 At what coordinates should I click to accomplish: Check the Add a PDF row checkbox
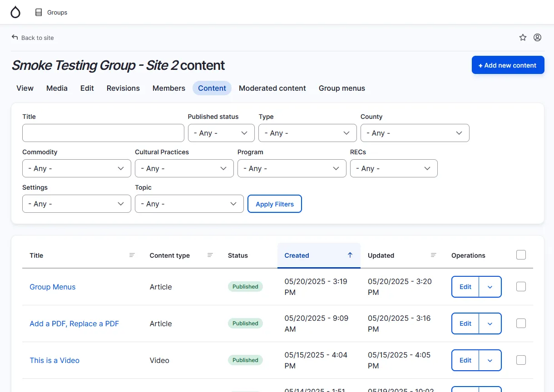pos(521,323)
